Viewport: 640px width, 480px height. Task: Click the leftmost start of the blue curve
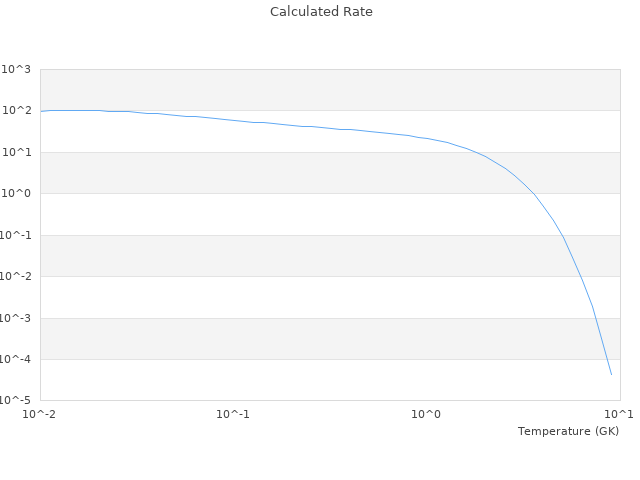(41, 111)
